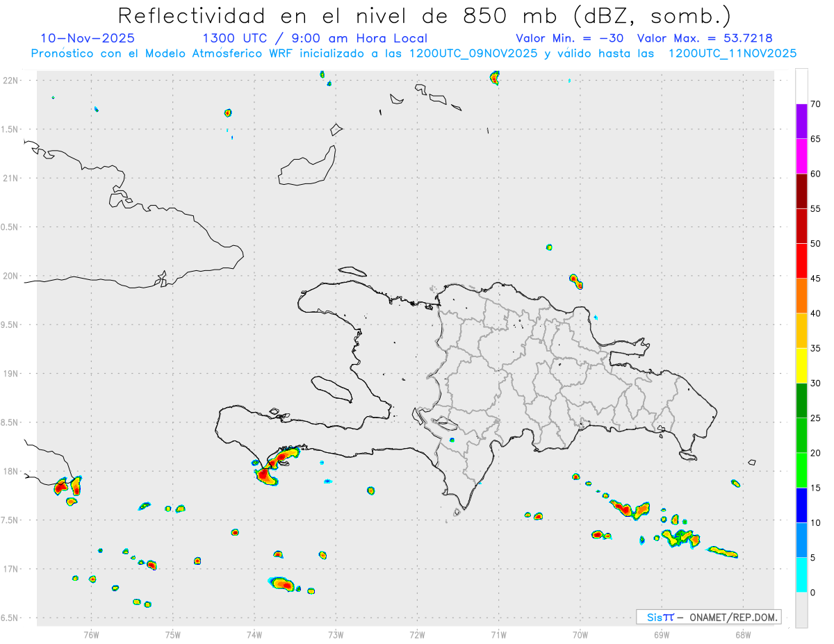
Task: Select the '74W' longitude axis label
Action: click(x=254, y=634)
